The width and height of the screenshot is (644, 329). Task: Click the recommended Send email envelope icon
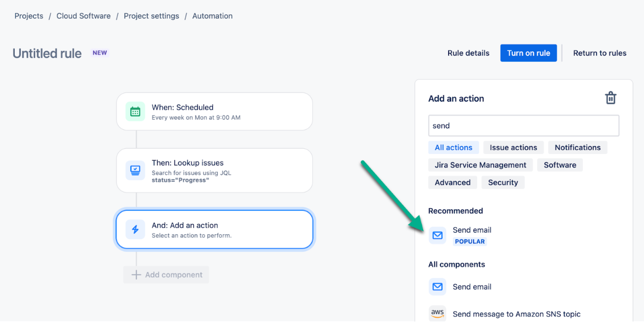437,235
